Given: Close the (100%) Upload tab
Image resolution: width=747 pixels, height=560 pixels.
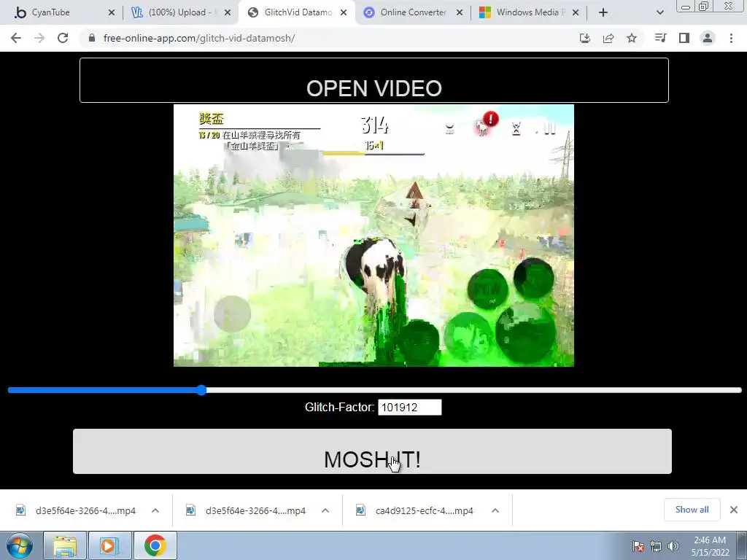Looking at the screenshot, I should [228, 12].
